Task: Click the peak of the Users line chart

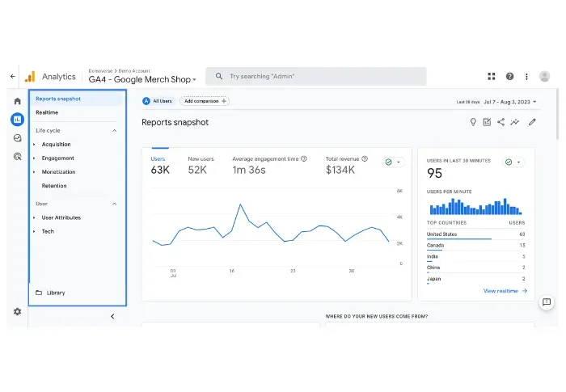Action: click(240, 204)
